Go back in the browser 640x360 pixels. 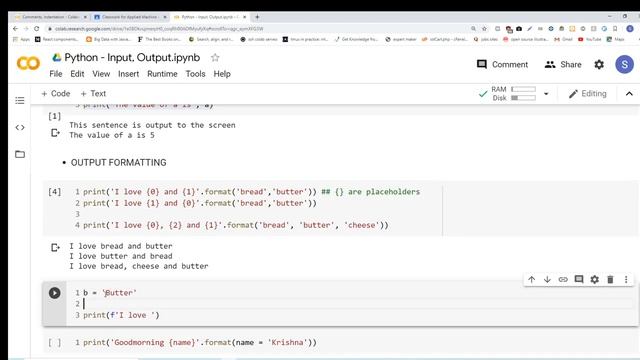click(16, 29)
